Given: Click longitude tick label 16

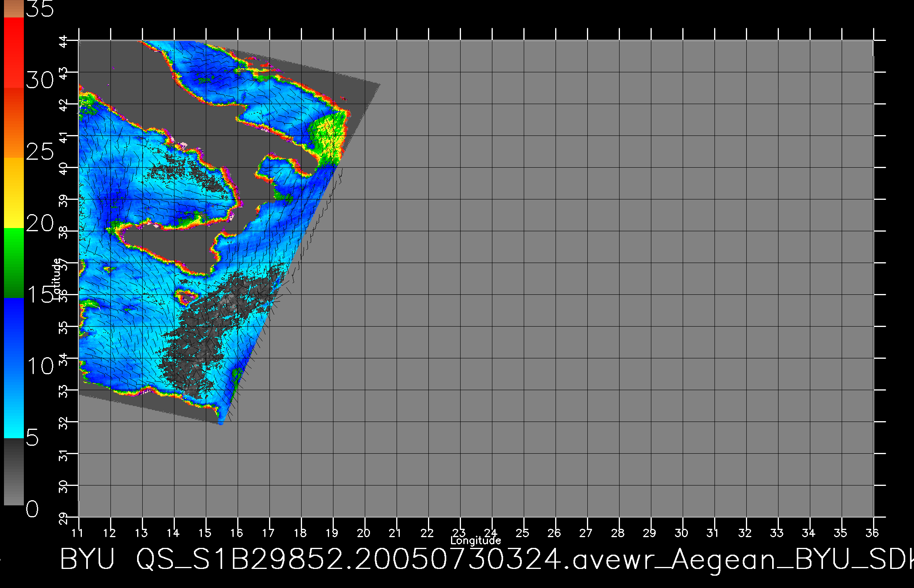Looking at the screenshot, I should click(x=236, y=533).
